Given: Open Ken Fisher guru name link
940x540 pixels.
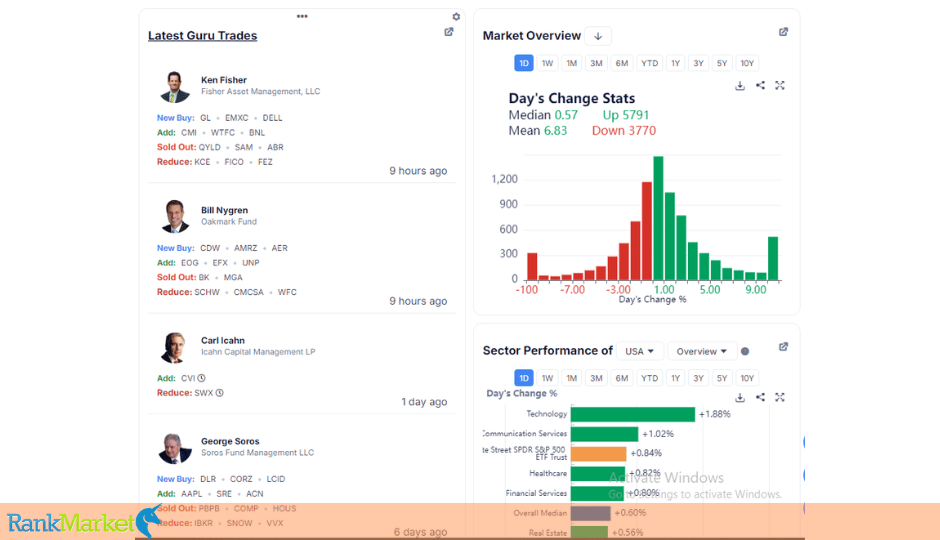Looking at the screenshot, I should pos(224,80).
